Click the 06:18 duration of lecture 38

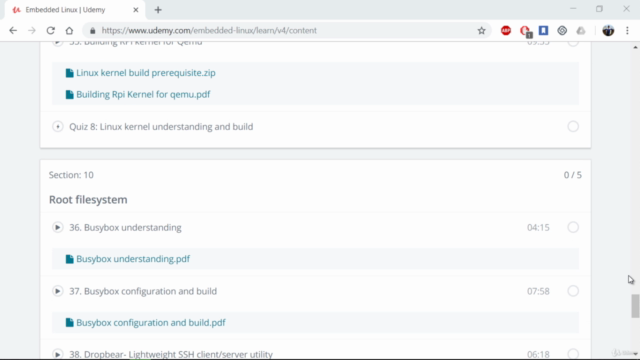(x=538, y=354)
